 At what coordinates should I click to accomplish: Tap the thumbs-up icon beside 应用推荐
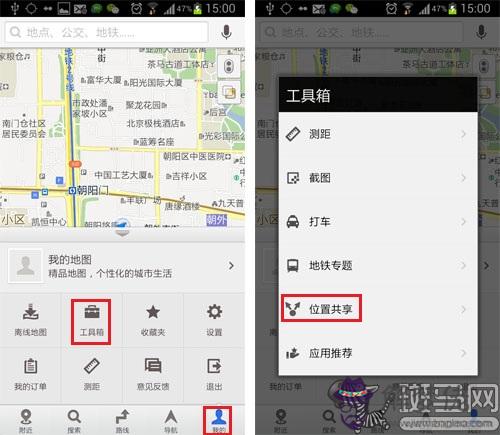tap(292, 353)
